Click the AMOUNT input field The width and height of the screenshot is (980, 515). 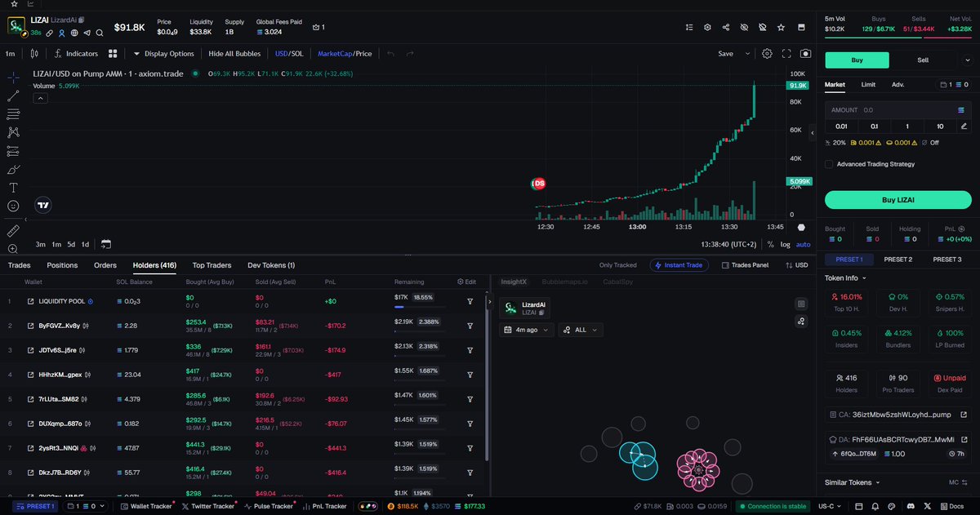(898, 109)
